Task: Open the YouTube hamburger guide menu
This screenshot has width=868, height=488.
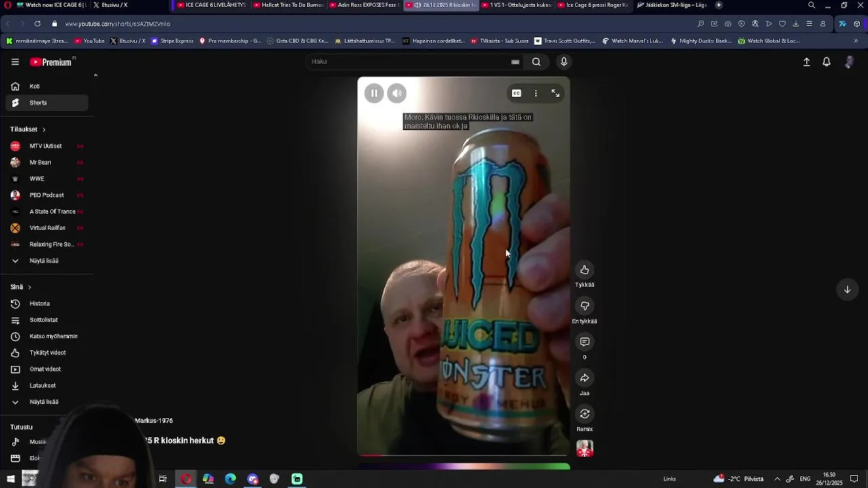Action: (x=15, y=62)
